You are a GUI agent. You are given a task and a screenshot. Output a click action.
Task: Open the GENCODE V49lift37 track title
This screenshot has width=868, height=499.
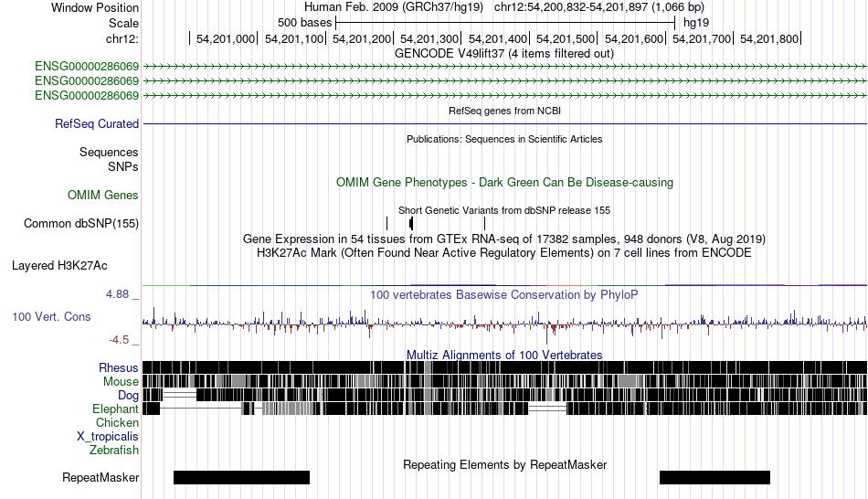tap(503, 54)
